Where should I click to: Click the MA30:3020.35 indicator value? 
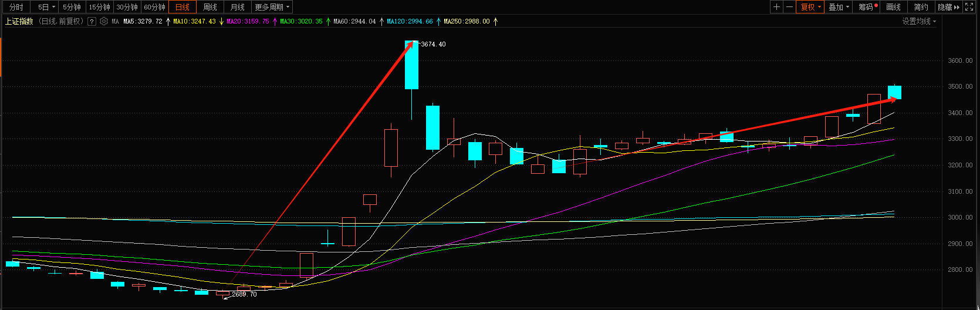click(301, 21)
